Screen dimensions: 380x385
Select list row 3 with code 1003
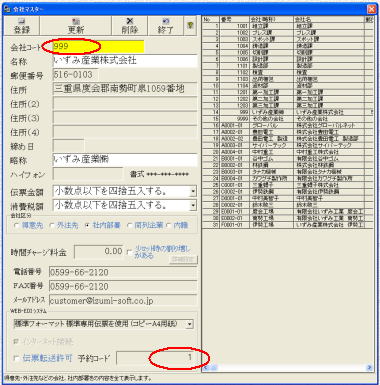(287, 39)
